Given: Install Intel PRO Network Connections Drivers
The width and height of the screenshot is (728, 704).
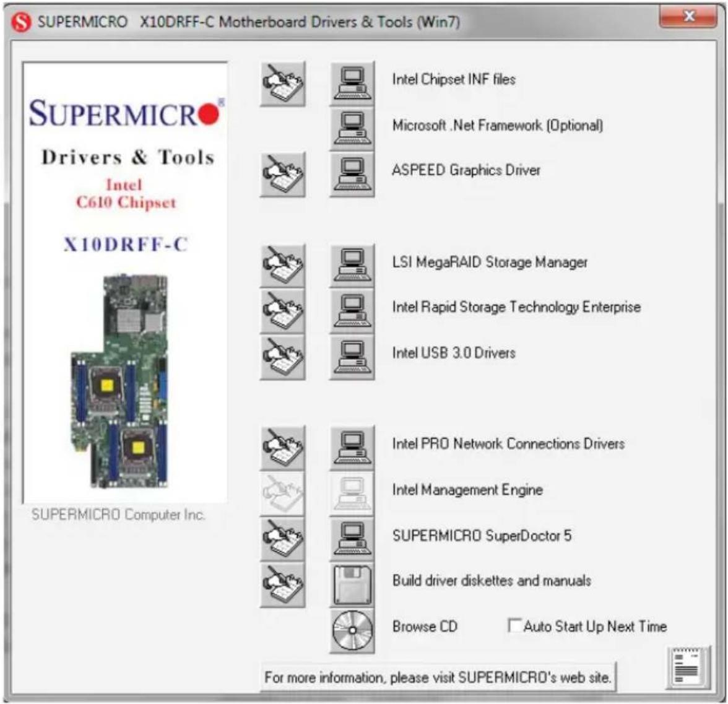Looking at the screenshot, I should click(352, 448).
